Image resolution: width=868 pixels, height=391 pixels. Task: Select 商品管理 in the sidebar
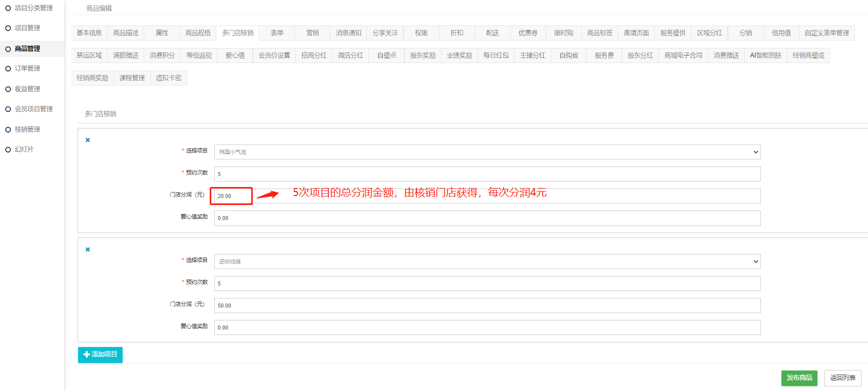(x=27, y=48)
